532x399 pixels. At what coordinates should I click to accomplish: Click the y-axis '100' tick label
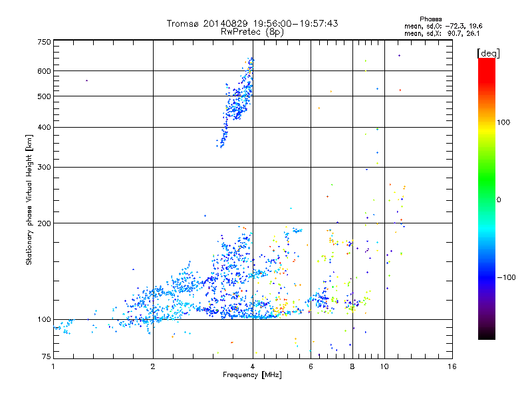click(x=44, y=320)
